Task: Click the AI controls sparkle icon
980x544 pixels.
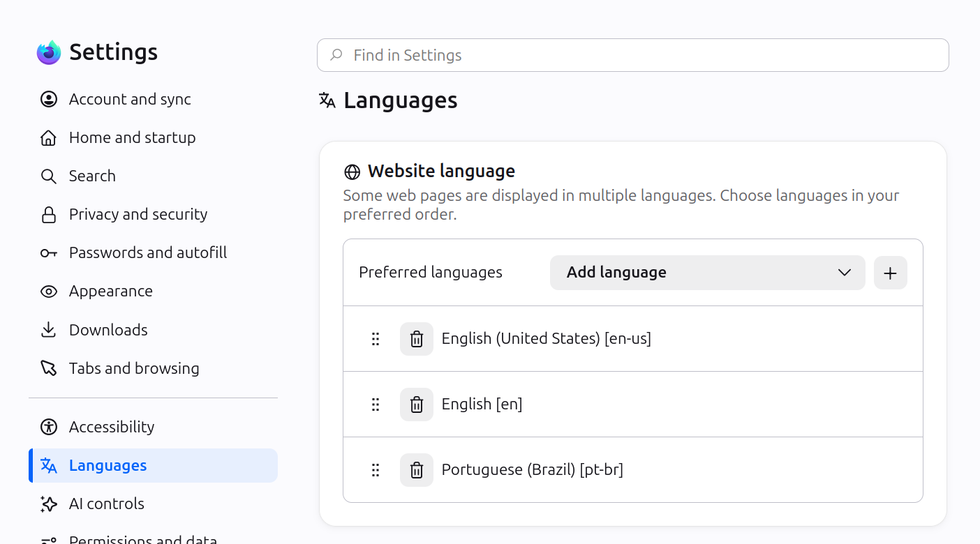Action: tap(49, 504)
